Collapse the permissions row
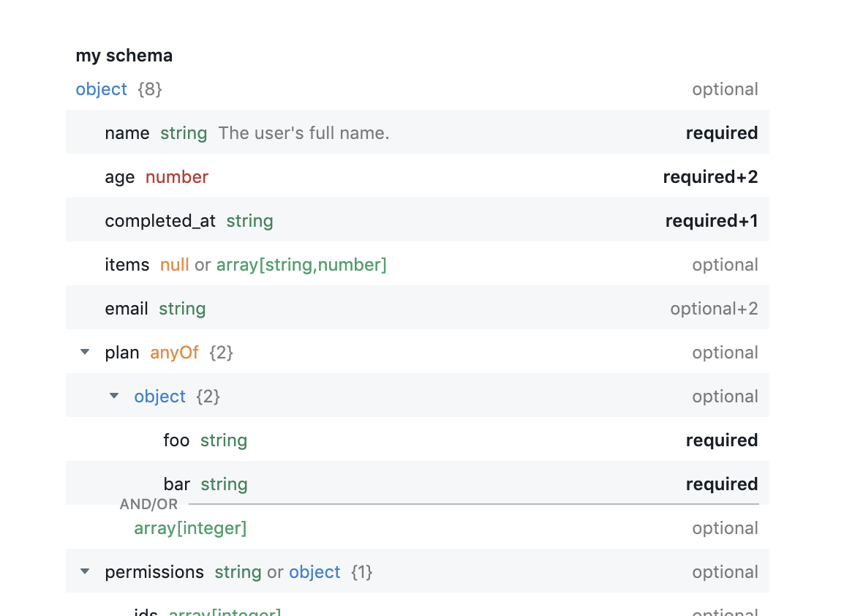Screen dimensions: 844x616 coord(85,571)
